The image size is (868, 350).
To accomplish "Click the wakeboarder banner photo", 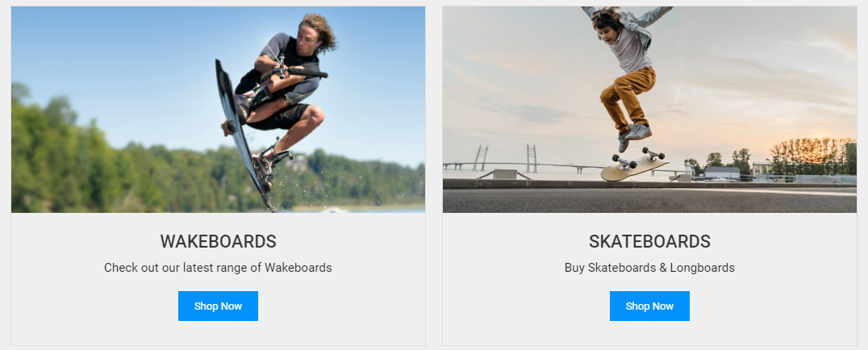I will click(218, 110).
